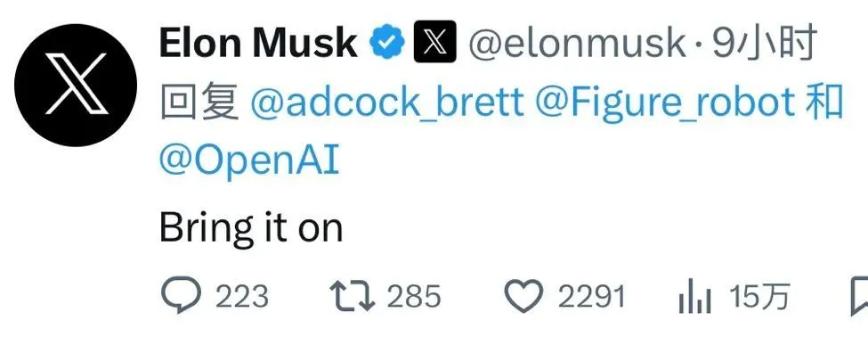Open Elon Musk's X logo profile avatar
Viewport: 868px width, 345px height.
(76, 86)
